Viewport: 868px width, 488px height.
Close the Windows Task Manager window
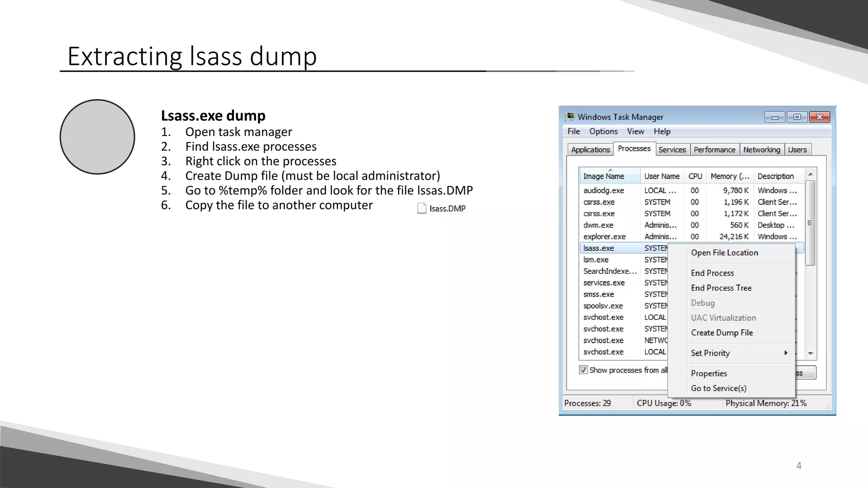click(819, 117)
